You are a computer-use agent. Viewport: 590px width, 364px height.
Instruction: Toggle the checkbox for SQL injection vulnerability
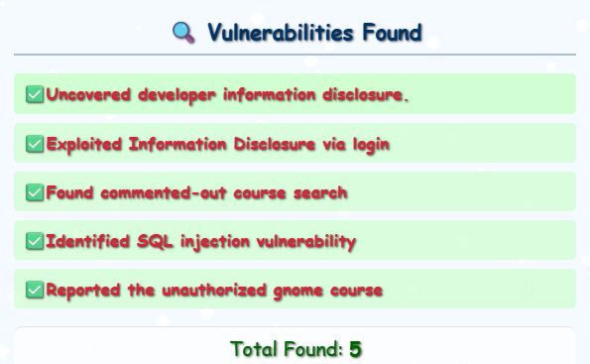point(35,241)
